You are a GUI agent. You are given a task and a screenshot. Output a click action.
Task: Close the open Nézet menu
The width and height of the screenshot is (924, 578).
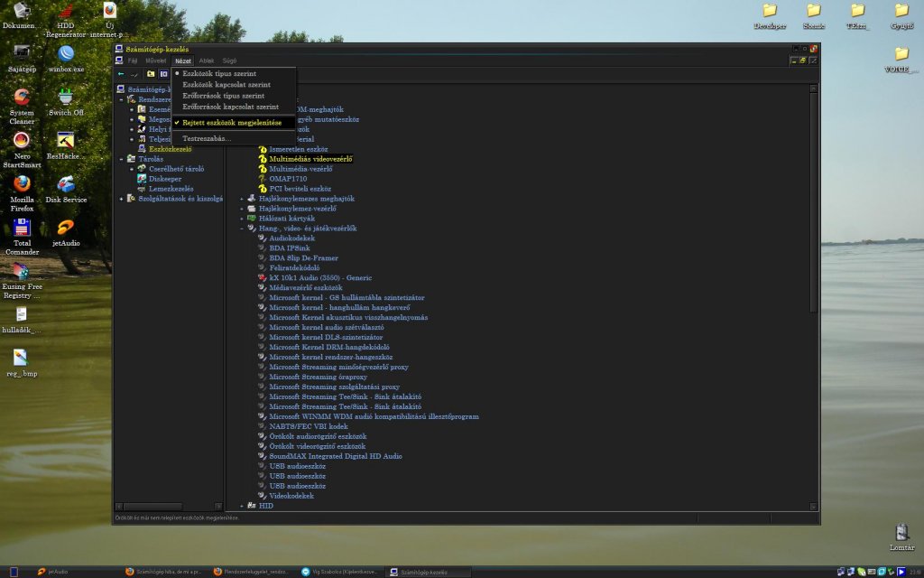[x=182, y=61]
